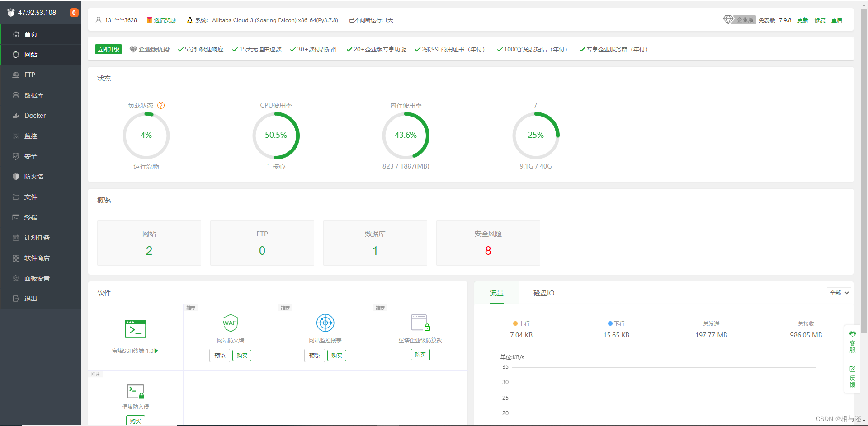The image size is (868, 426).
Task: Click the '9.1G / 40G' disk text
Action: (536, 166)
